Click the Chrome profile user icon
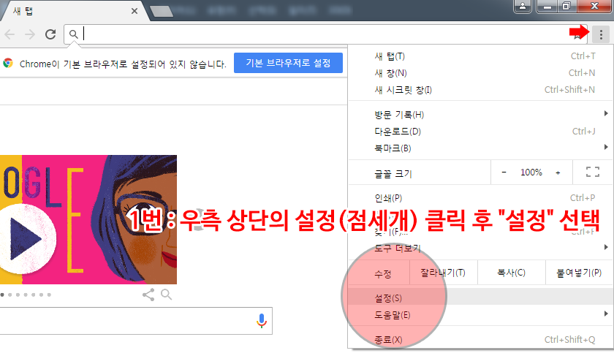Viewport: 614px width, 364px height. pyautogui.click(x=523, y=6)
